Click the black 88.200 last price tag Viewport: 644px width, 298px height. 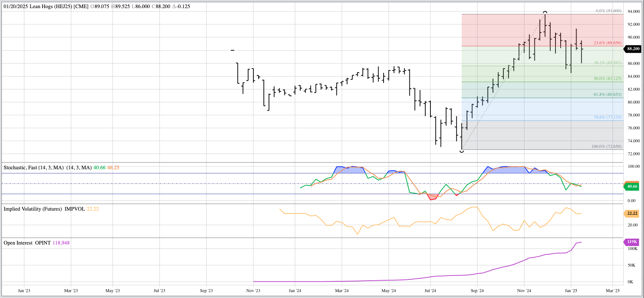coord(633,49)
